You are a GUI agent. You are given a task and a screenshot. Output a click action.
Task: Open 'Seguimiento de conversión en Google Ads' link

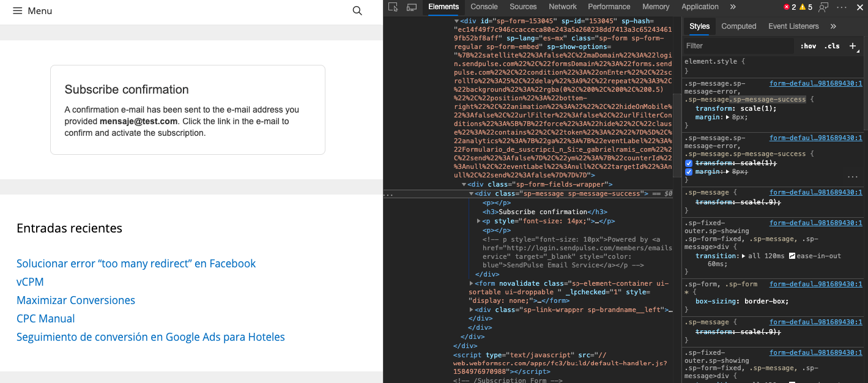point(150,337)
